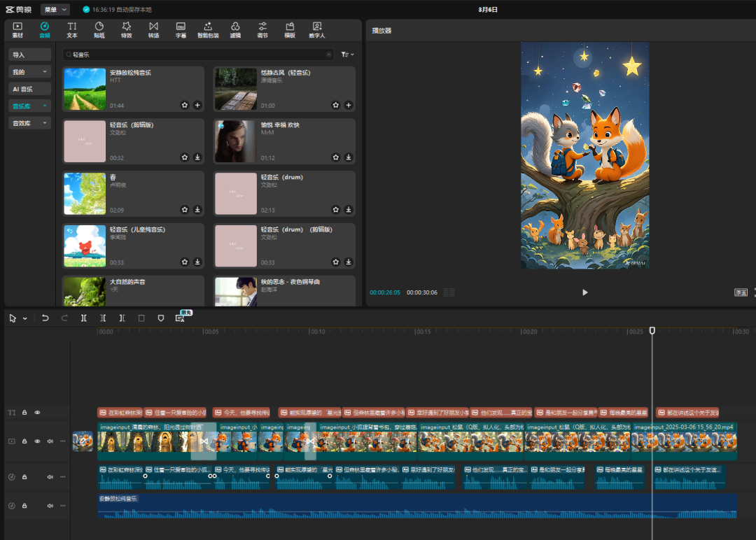Switch to the 模板 templates tab
This screenshot has height=540, width=756.
point(290,30)
